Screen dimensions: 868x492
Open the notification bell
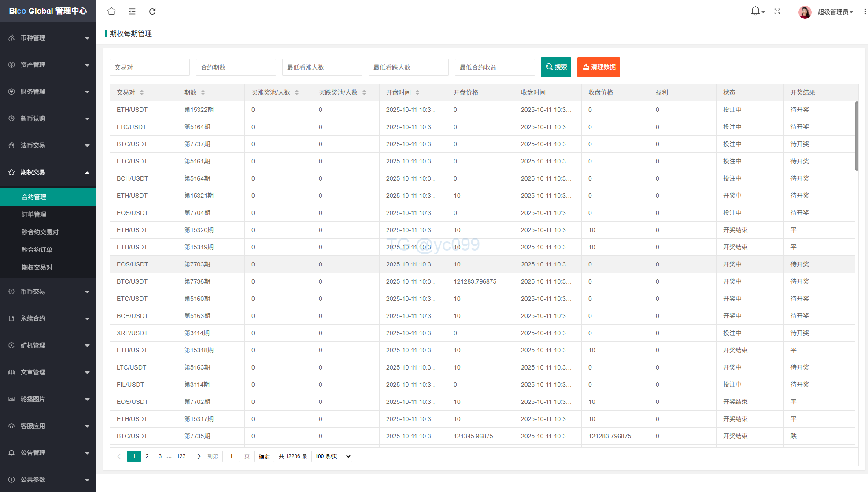point(755,11)
